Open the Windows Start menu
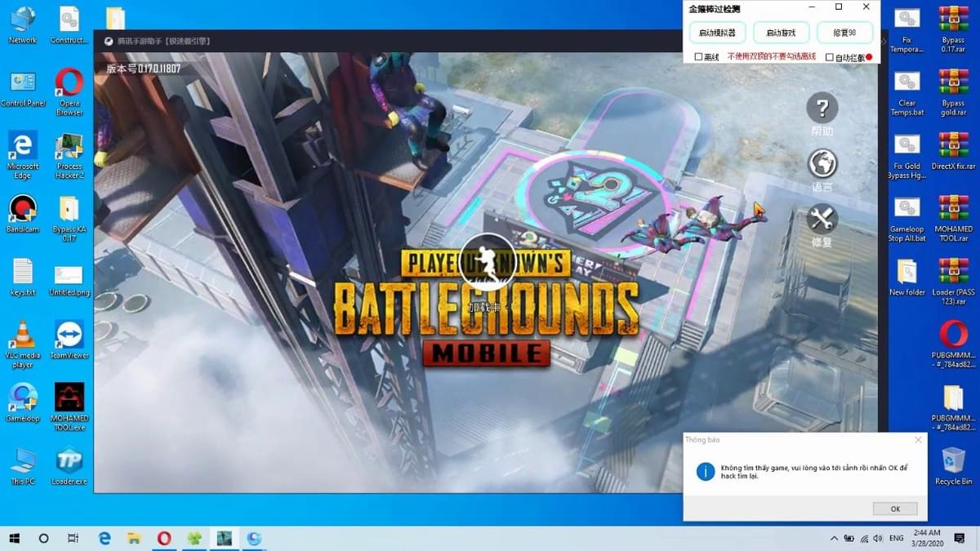Screen dimensions: 980x551 click(x=14, y=538)
